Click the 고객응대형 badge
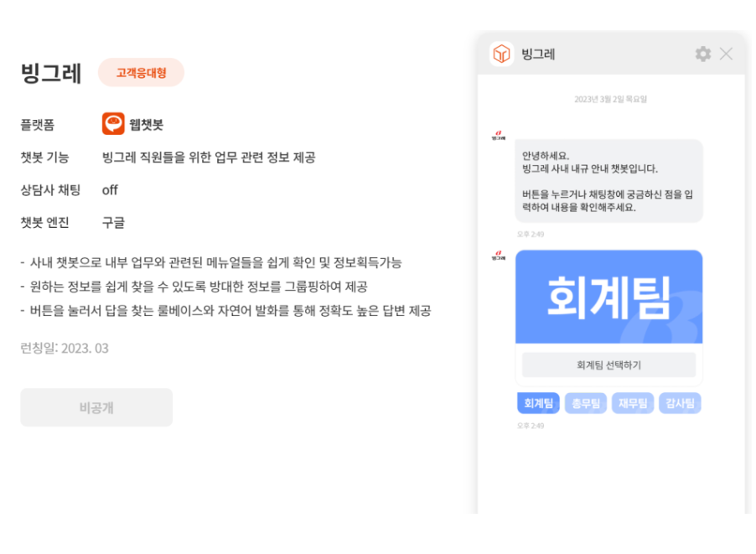This screenshot has width=756, height=554. click(142, 73)
